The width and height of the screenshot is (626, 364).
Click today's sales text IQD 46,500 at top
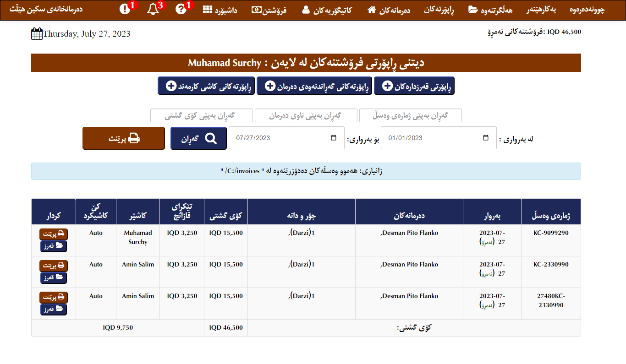(533, 32)
